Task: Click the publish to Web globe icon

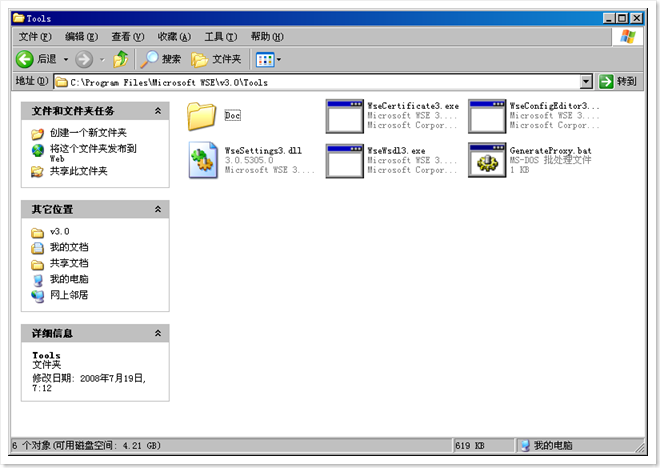Action: tap(37, 150)
